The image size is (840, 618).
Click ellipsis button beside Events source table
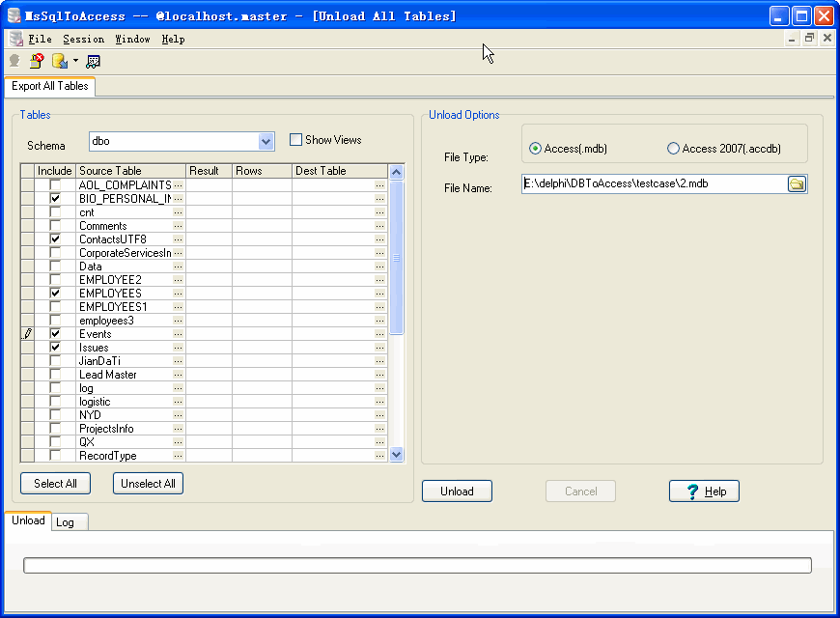179,334
